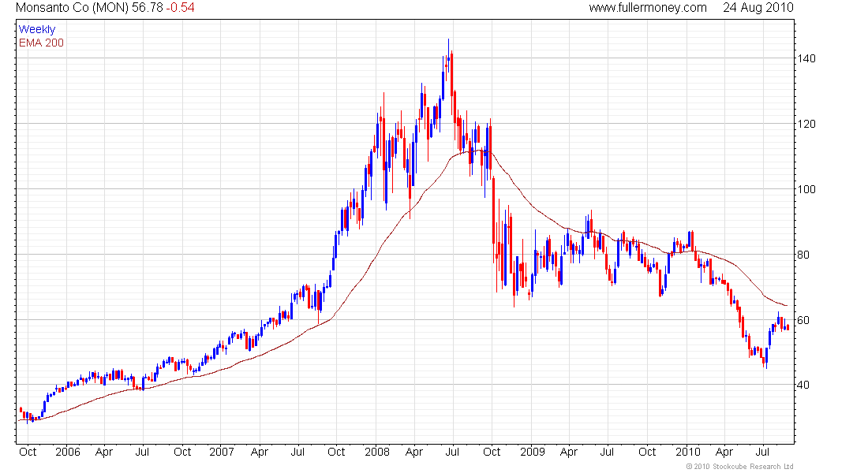Click the first Oct label before 2006
This screenshot has width=868, height=473.
pos(28,452)
